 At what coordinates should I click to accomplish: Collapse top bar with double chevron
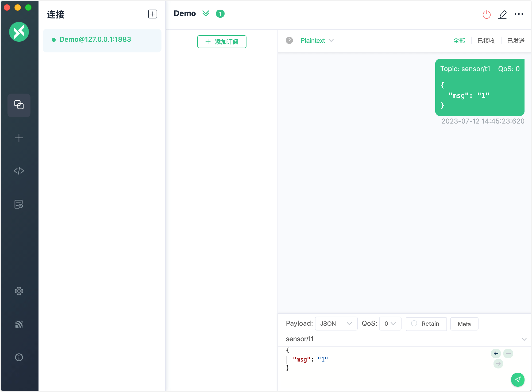tap(206, 13)
